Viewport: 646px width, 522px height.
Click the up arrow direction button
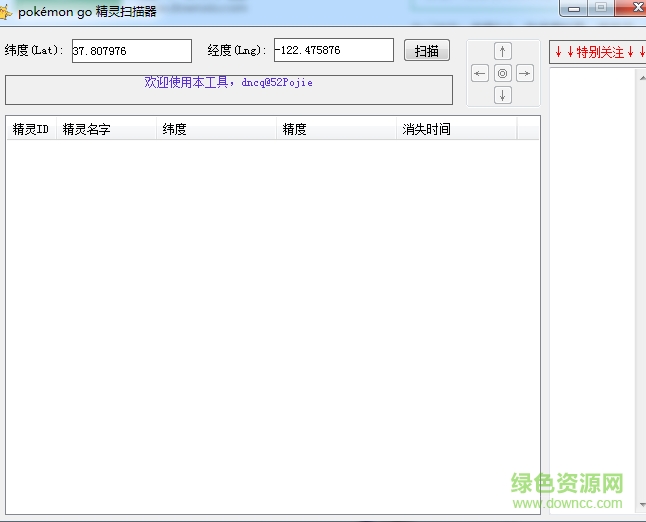(x=503, y=51)
